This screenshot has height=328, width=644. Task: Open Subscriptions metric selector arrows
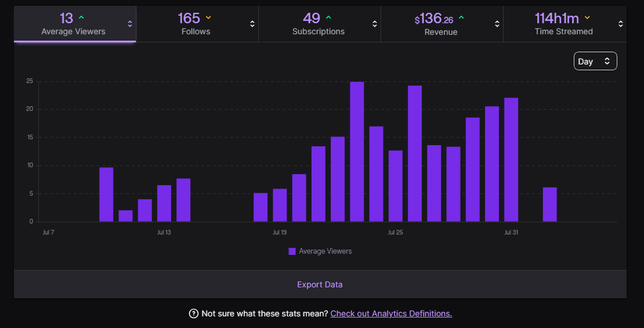point(375,24)
